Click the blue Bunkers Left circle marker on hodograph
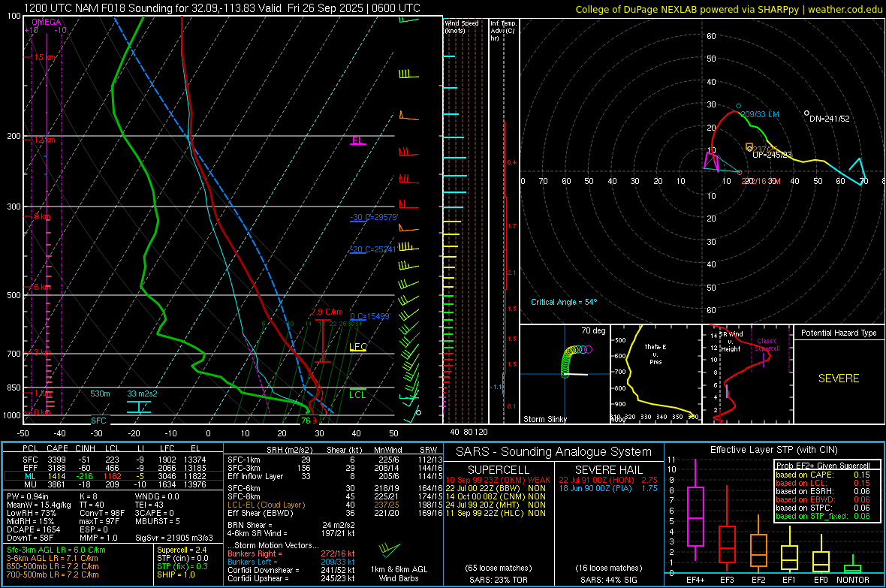 tap(739, 107)
